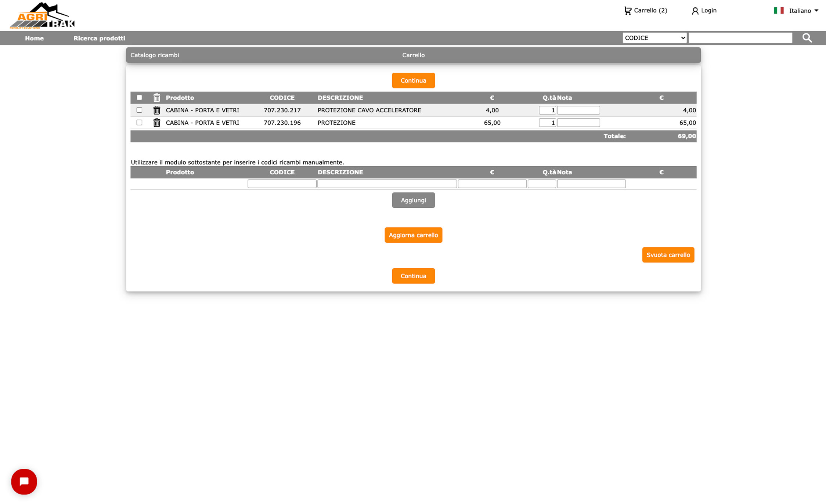Viewport: 826px width, 504px height.
Task: Click code 707.230.217 cell
Action: pos(282,110)
